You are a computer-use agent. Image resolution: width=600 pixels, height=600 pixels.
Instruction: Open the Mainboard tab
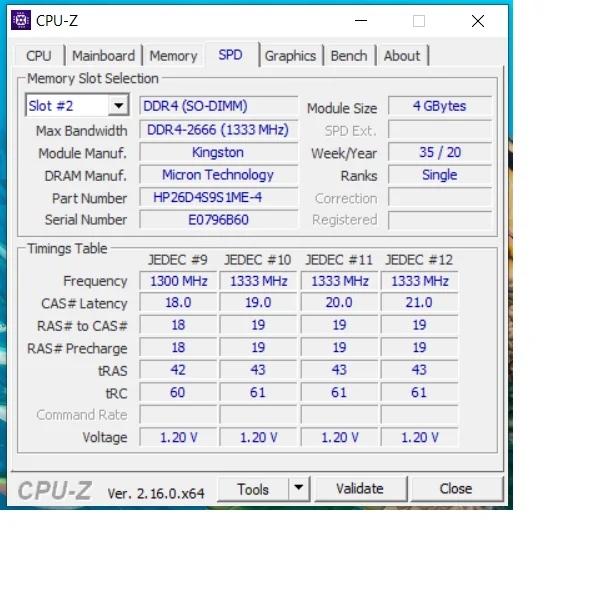(103, 56)
